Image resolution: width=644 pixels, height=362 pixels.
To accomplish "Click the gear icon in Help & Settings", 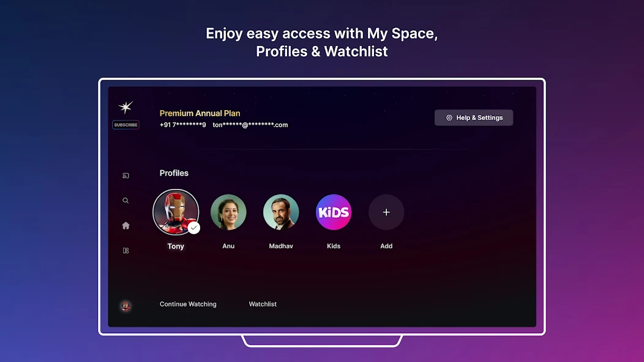I will point(449,118).
